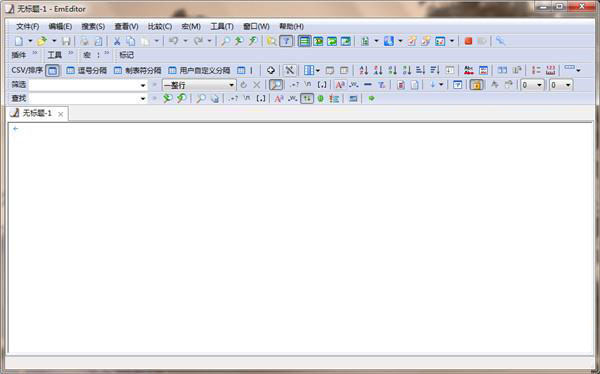Expand the 查找 find text dropdown
This screenshot has height=374, width=600.
[x=143, y=98]
